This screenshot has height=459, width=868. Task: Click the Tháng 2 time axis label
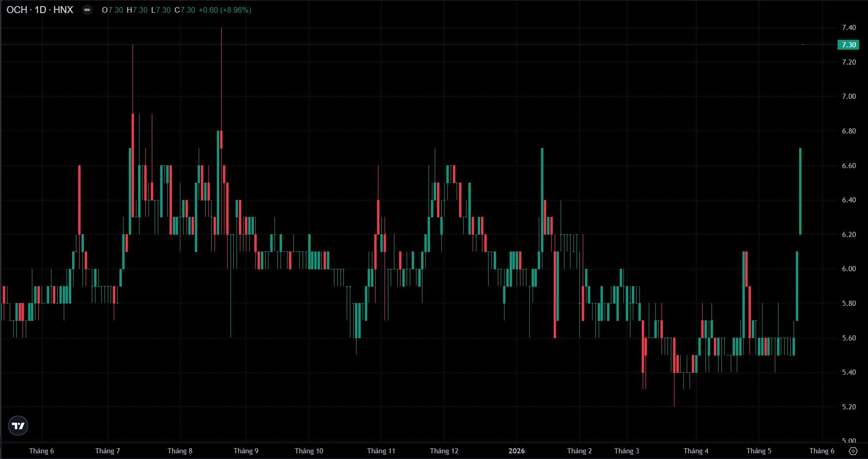[579, 451]
